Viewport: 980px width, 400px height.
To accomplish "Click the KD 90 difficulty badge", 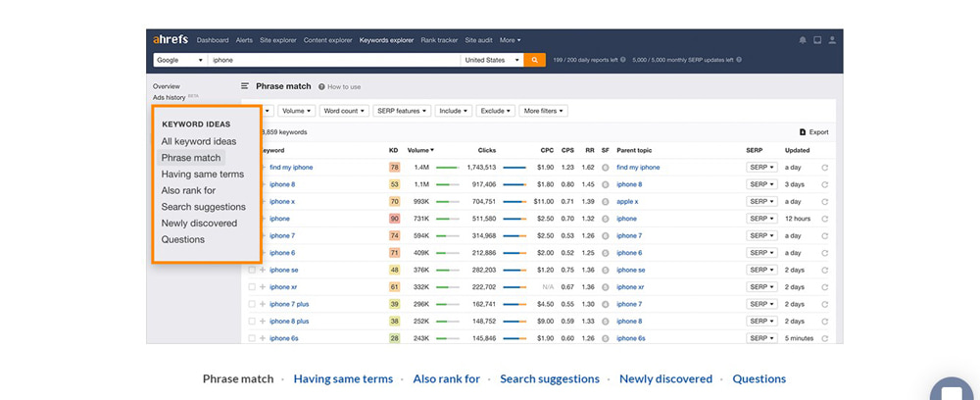I will click(394, 219).
